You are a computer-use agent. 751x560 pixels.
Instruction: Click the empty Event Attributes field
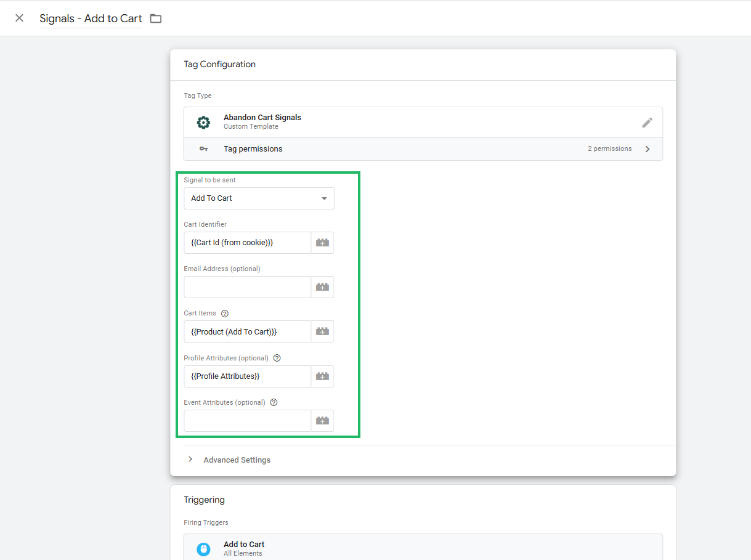coord(247,421)
